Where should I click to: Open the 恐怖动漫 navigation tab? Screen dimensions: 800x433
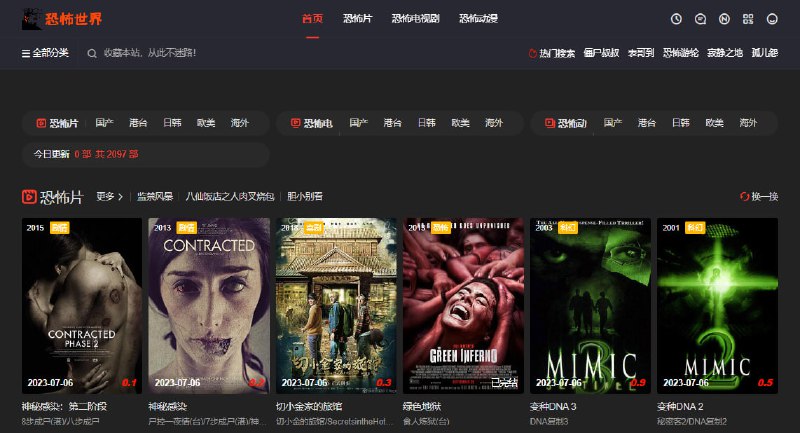(478, 19)
